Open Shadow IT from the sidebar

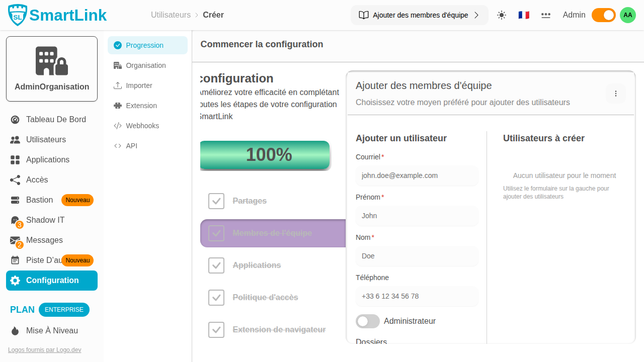45,220
